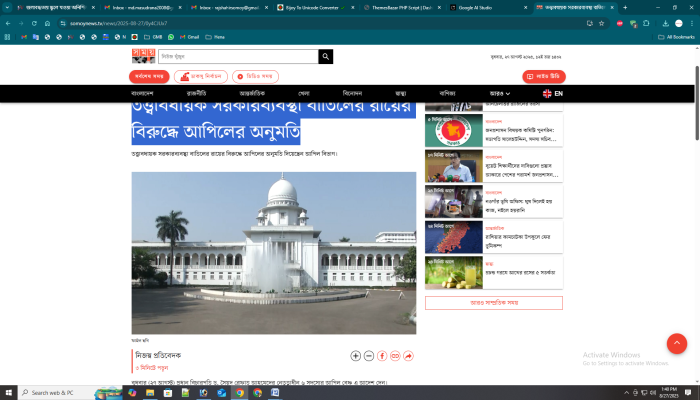The image size is (700, 400).
Task: Click the red scroll-to-top button
Action: 677,343
